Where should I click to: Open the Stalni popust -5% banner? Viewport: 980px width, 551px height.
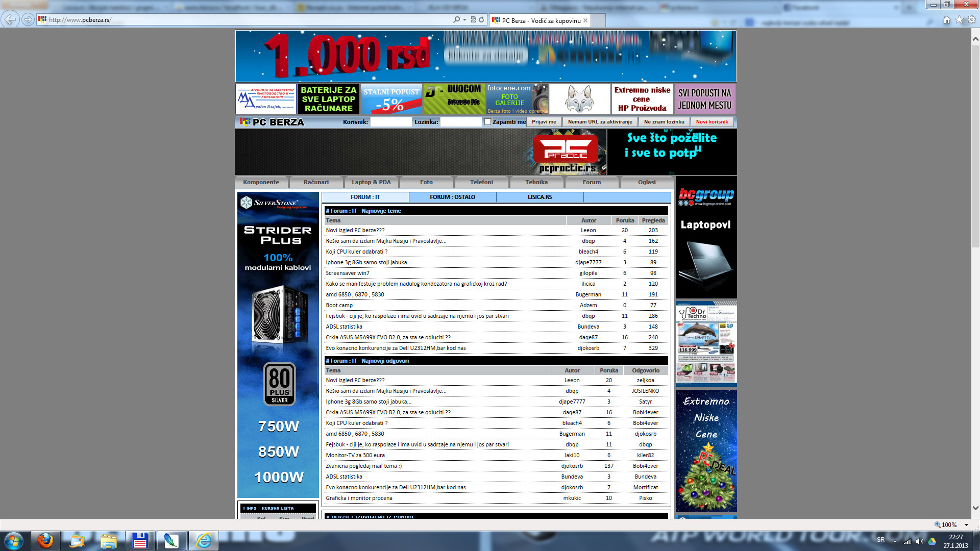[391, 99]
